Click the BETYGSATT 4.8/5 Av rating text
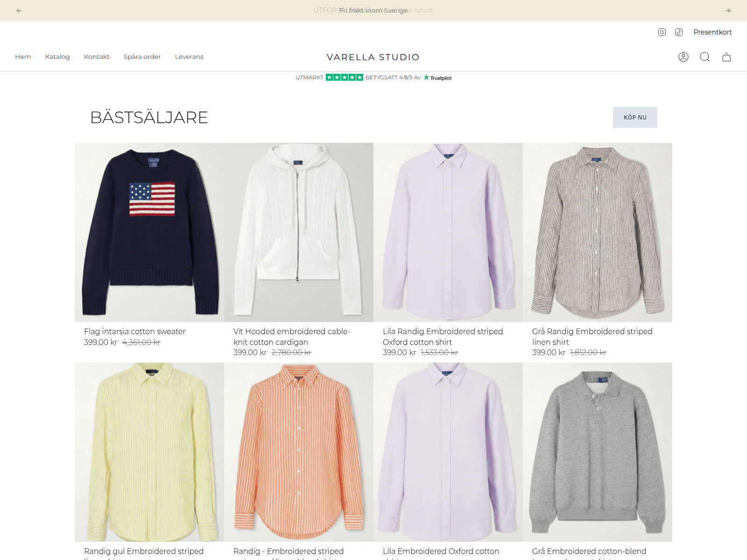This screenshot has height=560, width=747. 393,77
